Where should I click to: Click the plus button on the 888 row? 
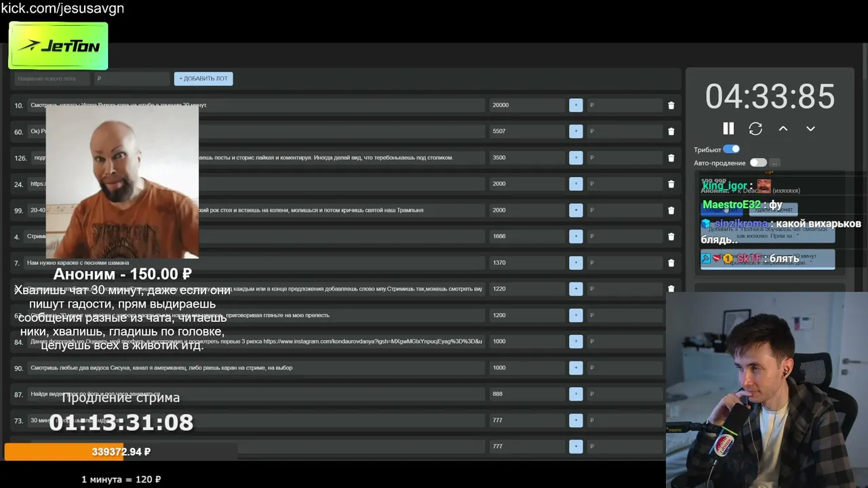pyautogui.click(x=576, y=394)
